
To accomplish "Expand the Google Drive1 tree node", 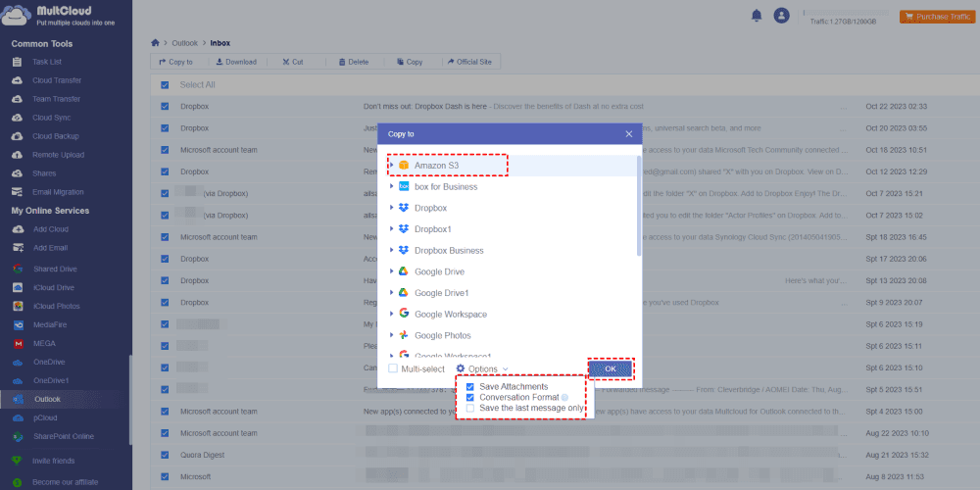I will (x=391, y=292).
